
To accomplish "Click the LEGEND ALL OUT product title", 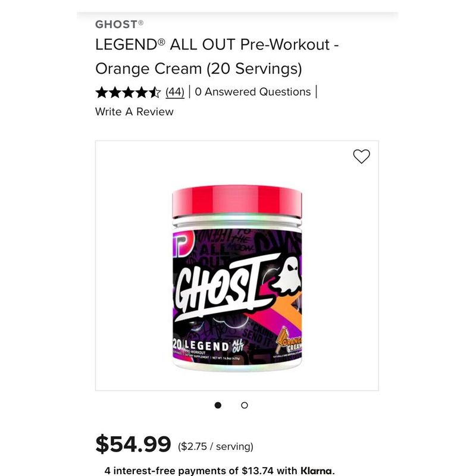I will point(217,57).
